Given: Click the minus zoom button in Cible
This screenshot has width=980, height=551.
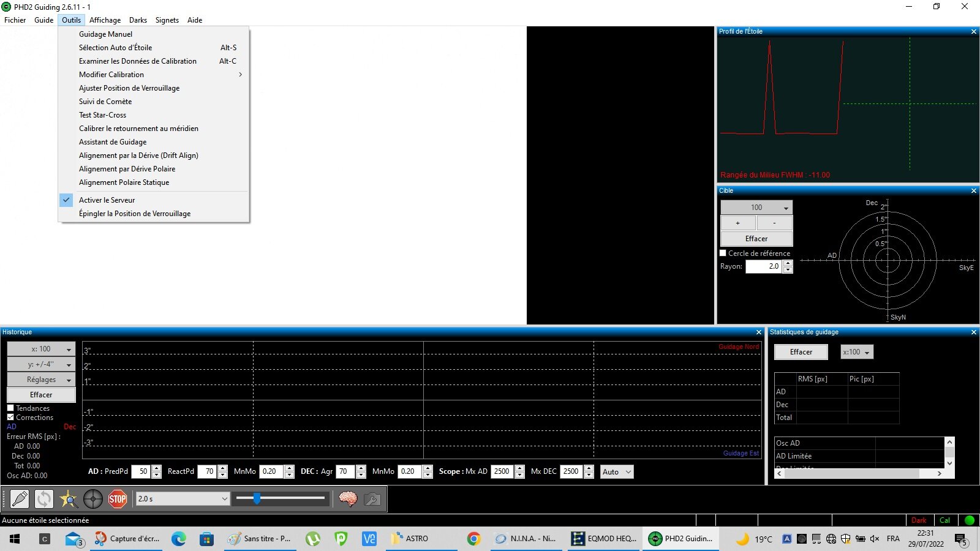Looking at the screenshot, I should point(775,223).
